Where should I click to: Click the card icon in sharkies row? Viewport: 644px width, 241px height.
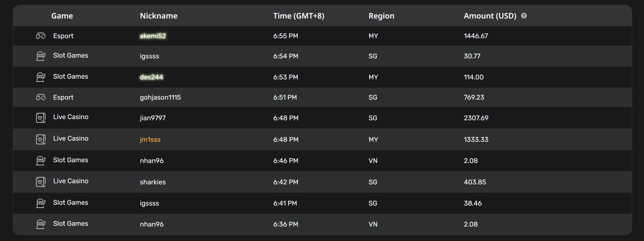tap(41, 182)
